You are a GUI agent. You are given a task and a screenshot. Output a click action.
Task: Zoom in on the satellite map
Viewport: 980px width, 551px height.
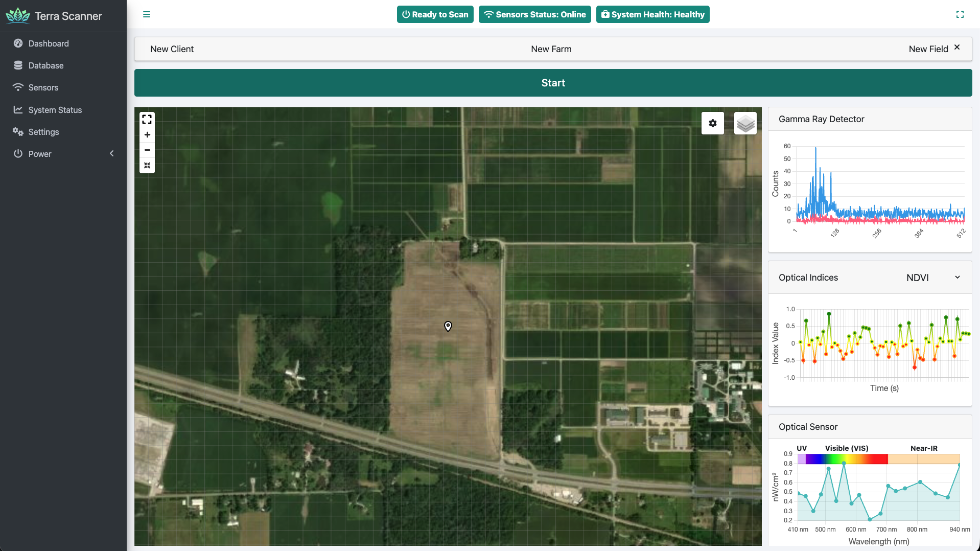tap(147, 134)
